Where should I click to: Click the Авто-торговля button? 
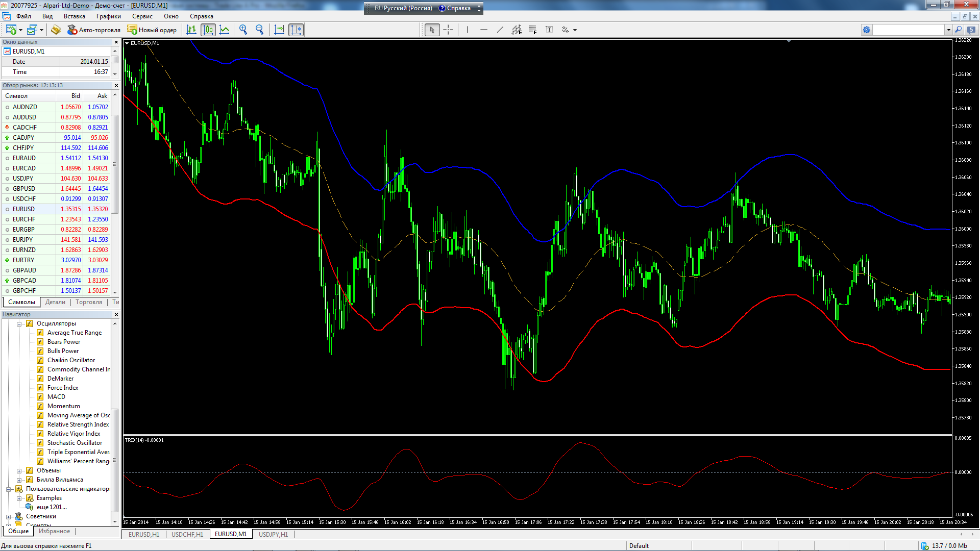[94, 30]
